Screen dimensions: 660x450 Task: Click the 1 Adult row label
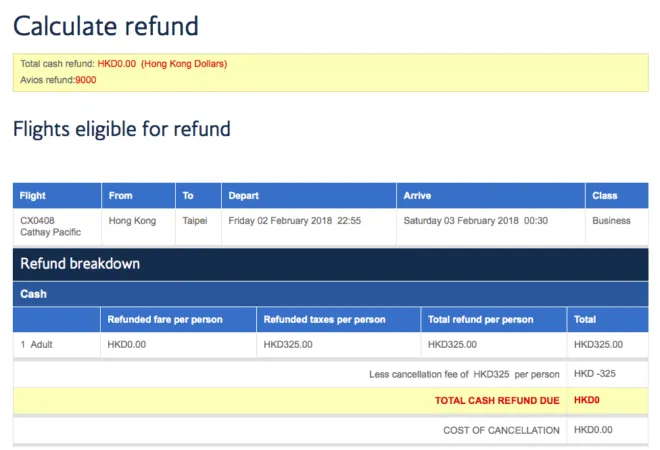click(x=36, y=345)
